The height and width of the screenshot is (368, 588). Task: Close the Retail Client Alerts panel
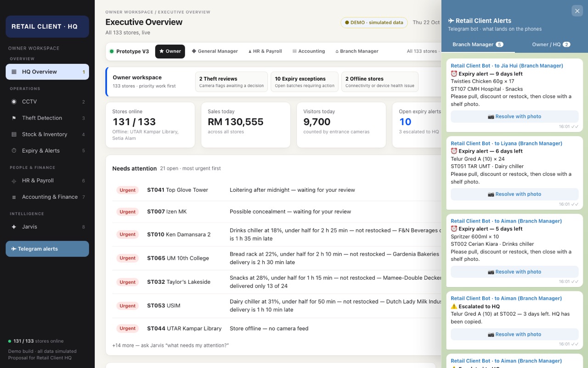click(x=577, y=11)
